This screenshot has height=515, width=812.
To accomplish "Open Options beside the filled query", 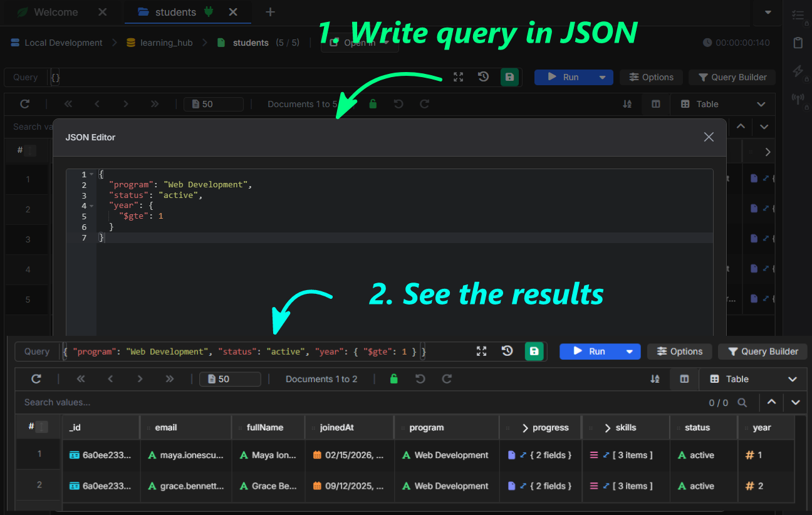I will (x=679, y=351).
